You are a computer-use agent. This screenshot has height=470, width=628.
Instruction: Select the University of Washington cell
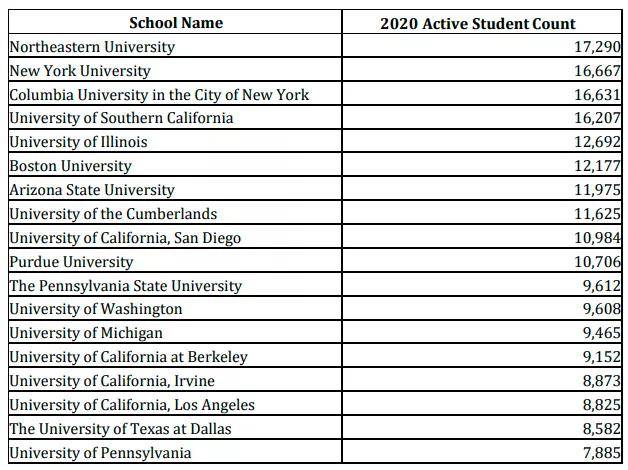(175, 309)
